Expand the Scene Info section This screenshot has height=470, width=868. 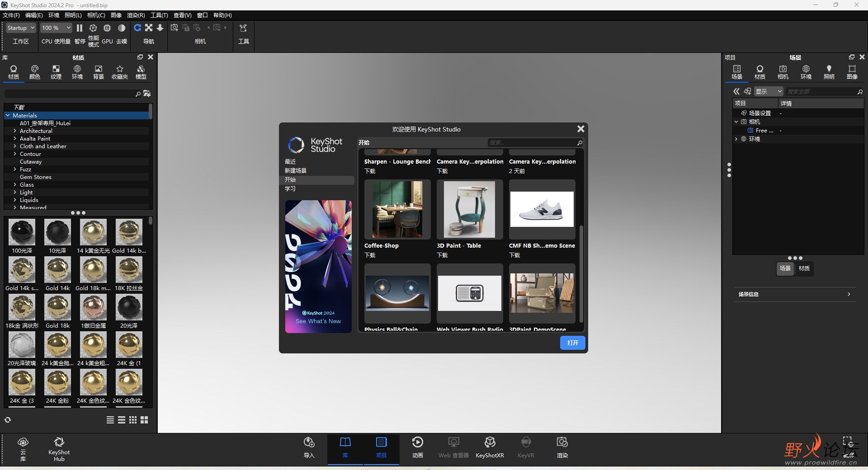tap(795, 294)
